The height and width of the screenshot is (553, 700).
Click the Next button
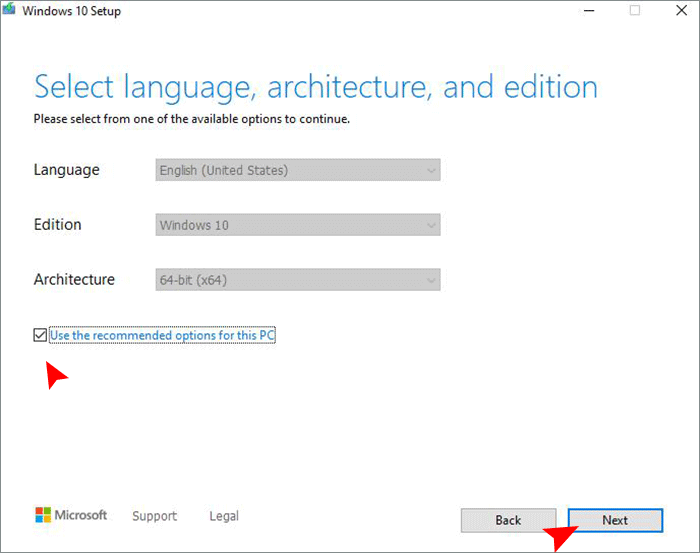coord(615,520)
